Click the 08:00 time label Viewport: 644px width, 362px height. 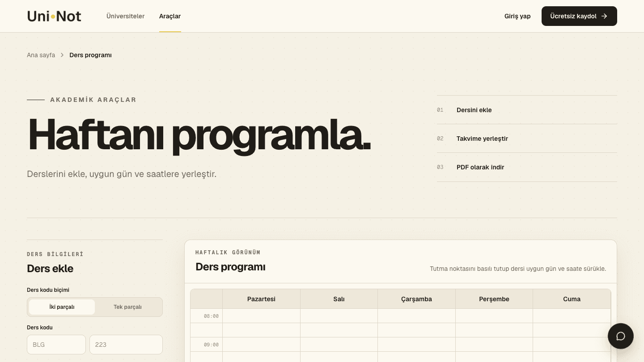[x=211, y=316]
